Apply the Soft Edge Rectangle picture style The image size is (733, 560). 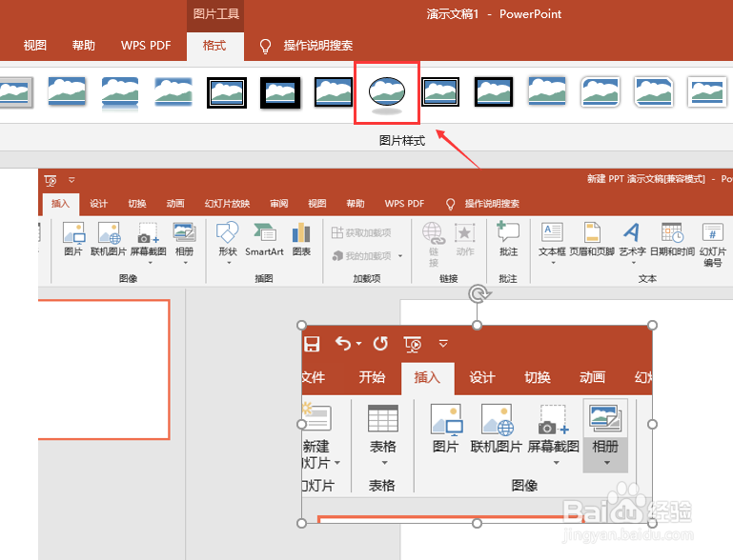173,92
